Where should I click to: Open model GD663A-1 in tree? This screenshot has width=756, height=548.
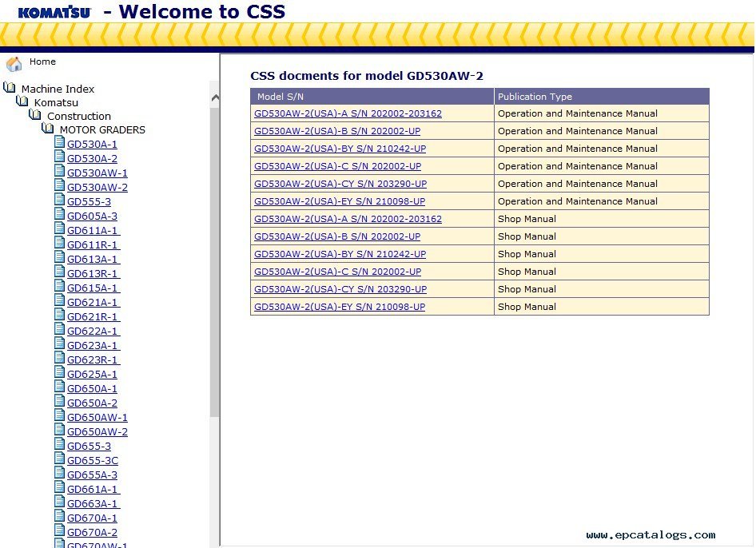point(94,503)
